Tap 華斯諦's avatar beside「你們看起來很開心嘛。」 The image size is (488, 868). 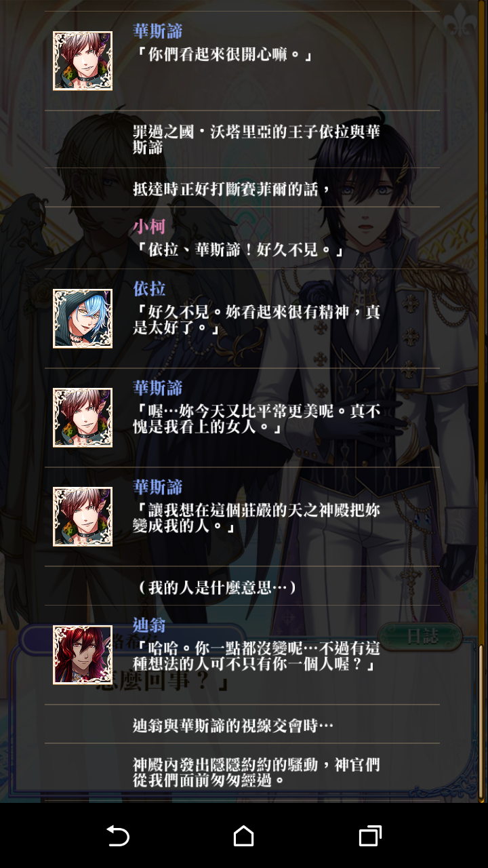pyautogui.click(x=83, y=60)
